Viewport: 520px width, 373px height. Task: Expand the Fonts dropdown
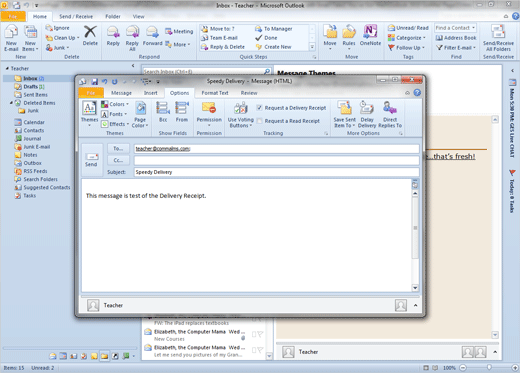coord(114,114)
